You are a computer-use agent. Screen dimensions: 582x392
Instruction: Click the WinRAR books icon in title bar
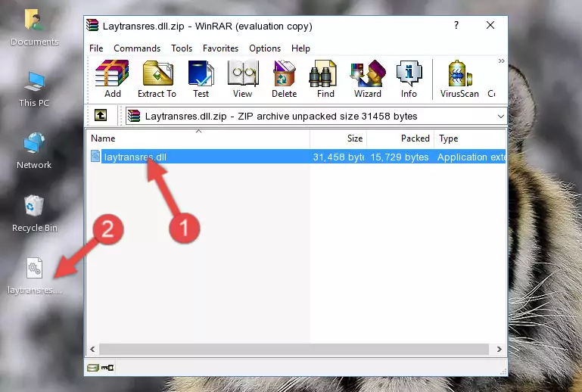(x=92, y=25)
